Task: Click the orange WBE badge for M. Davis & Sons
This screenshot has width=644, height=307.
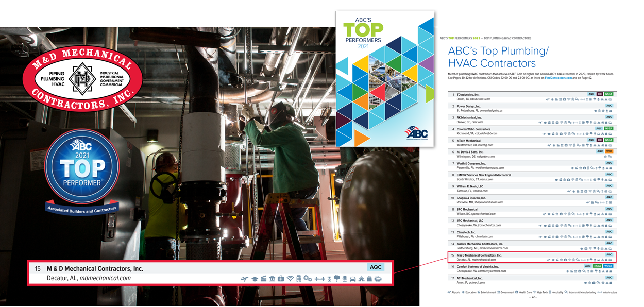Action: pyautogui.click(x=609, y=151)
